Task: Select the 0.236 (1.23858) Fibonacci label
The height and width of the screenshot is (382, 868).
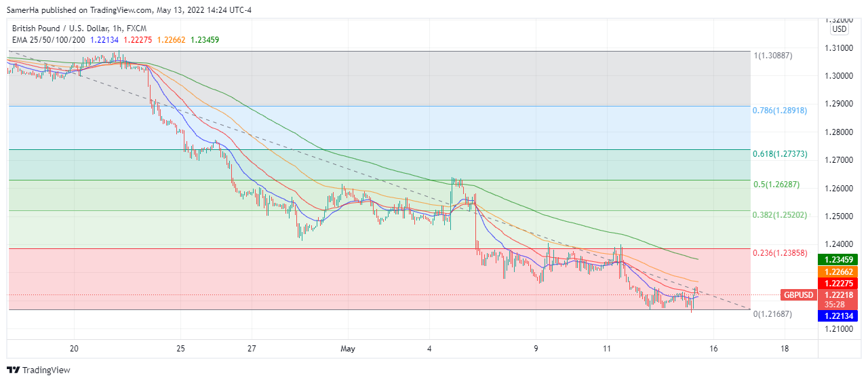Action: coord(780,252)
